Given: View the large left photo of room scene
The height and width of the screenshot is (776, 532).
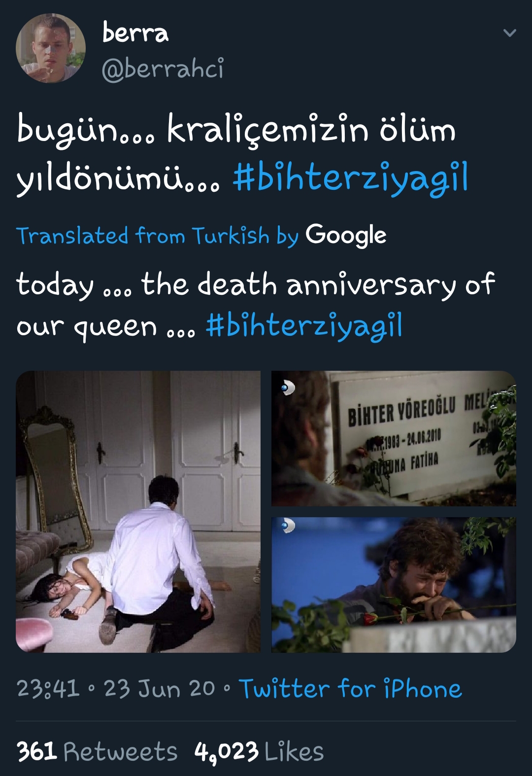Looking at the screenshot, I should [x=138, y=511].
